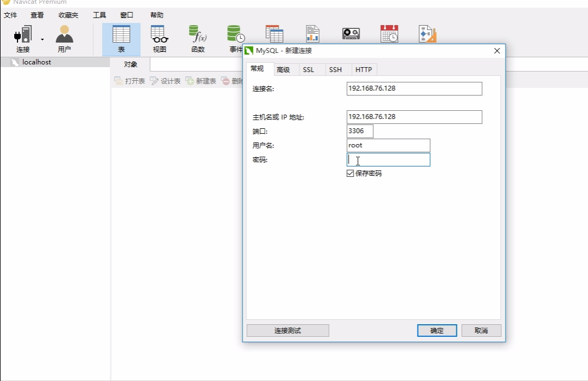Switch to the Objects (对象) tab
588x381 pixels.
pos(131,64)
